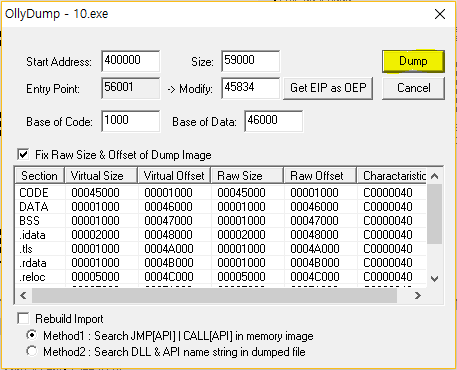This screenshot has width=457, height=370.
Task: Click .idata raw size 00002000
Action: [x=241, y=235]
